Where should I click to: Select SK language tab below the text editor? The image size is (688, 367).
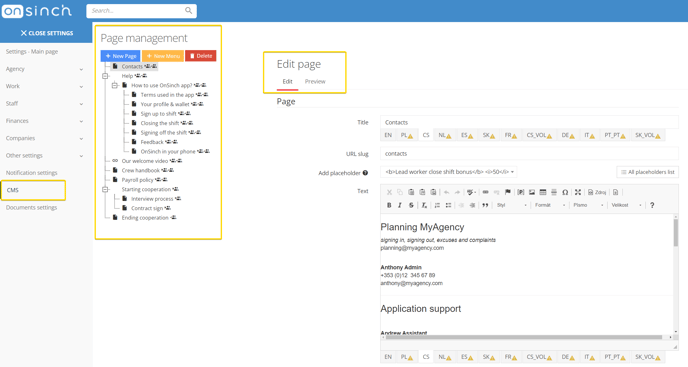tap(489, 357)
